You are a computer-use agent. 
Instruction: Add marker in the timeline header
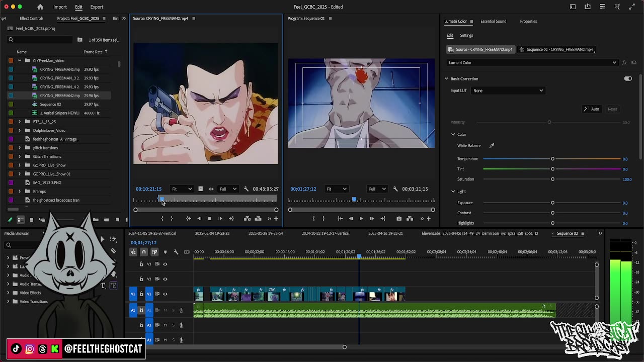point(165,252)
